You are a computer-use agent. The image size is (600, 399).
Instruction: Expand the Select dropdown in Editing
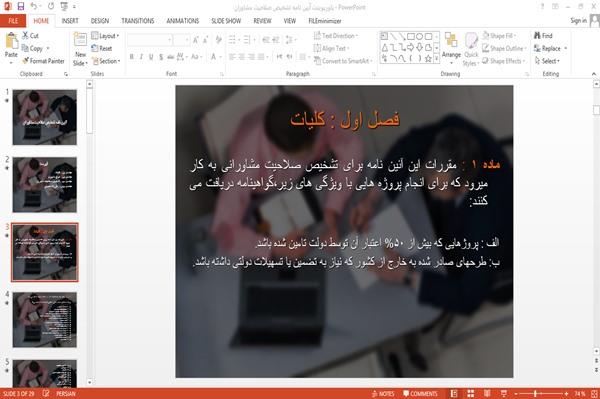(547, 61)
